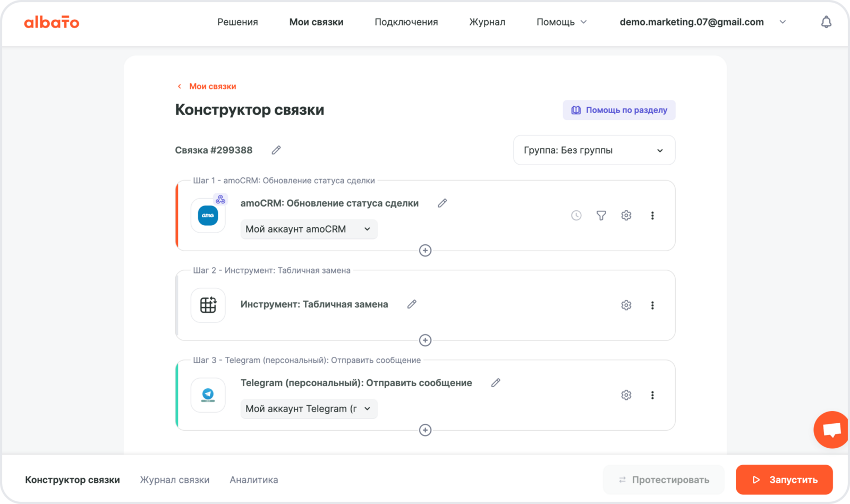
Task: Switch to the Журнал связки tab
Action: [x=175, y=480]
